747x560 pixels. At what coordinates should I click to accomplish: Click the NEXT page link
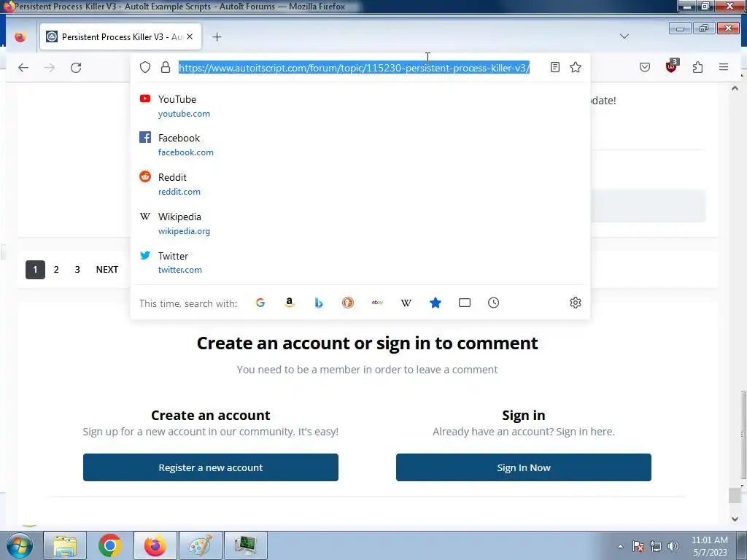pyautogui.click(x=107, y=270)
